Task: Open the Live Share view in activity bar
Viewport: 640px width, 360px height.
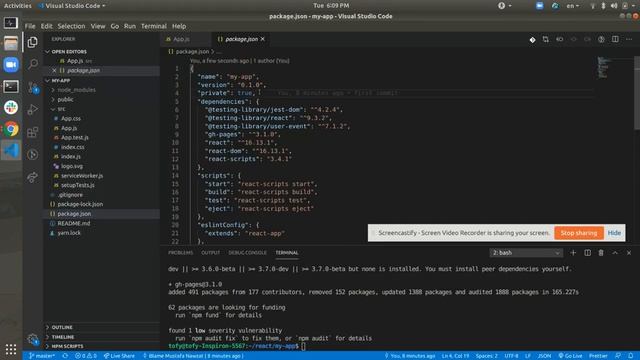Action: 33,177
